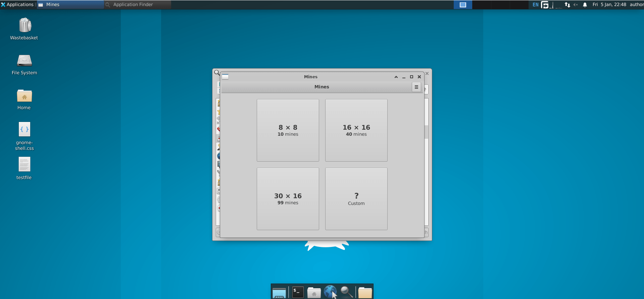Open the clock showing Fri 5 Jan, 22:48

click(x=609, y=5)
